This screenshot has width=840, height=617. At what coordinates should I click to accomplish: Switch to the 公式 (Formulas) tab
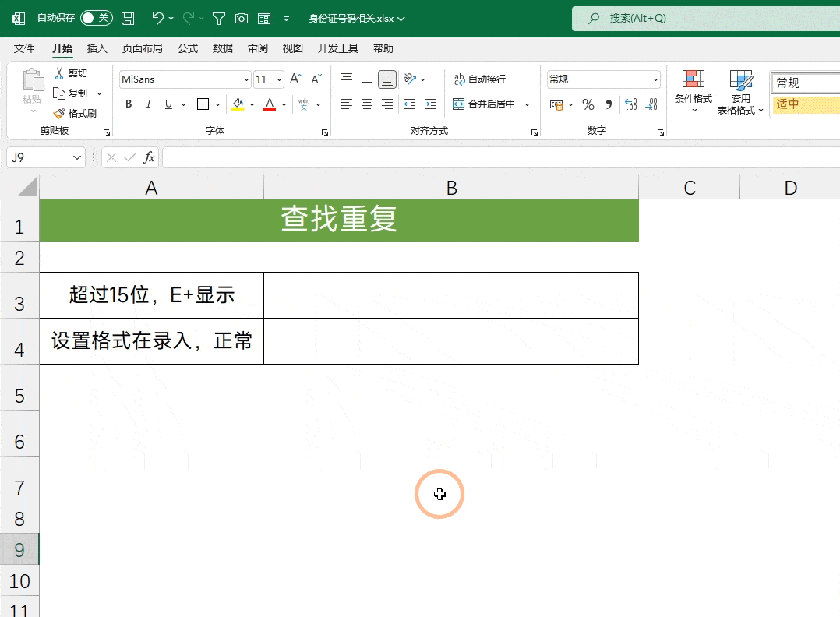coord(188,48)
